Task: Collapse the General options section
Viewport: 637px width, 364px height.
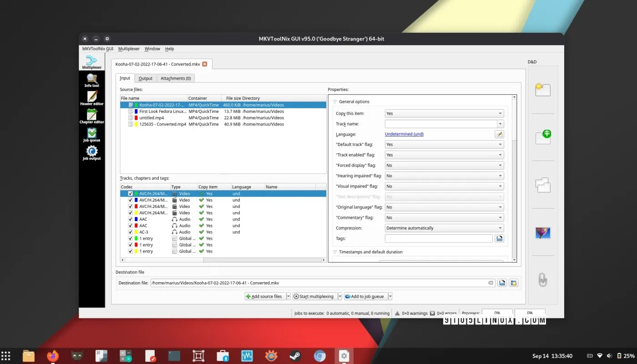Action: tap(335, 101)
